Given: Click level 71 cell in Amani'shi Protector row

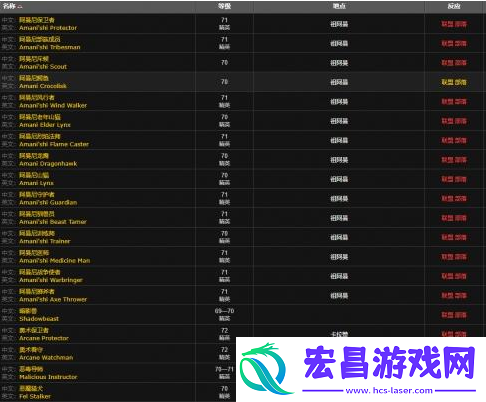Looking at the screenshot, I should point(224,23).
